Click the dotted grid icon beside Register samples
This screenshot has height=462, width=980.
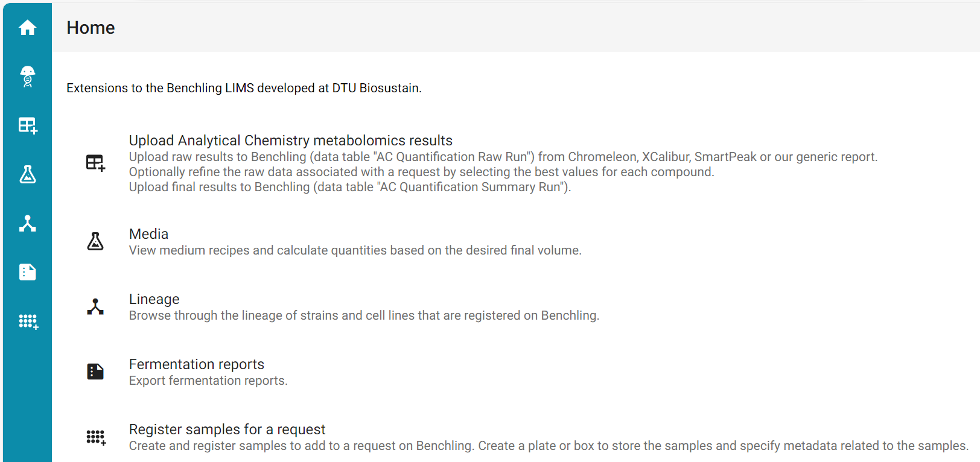coord(96,437)
